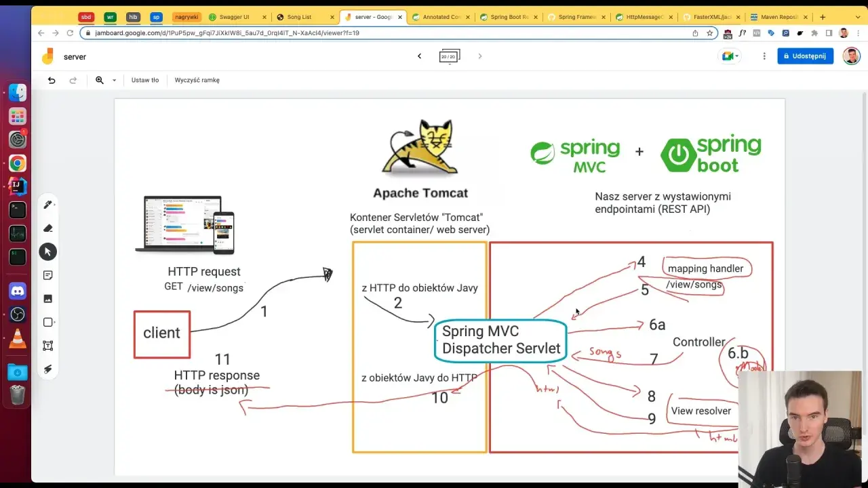Screen dimensions: 868x488
Task: Select the Pen tool in Jamboard
Action: tap(48, 205)
